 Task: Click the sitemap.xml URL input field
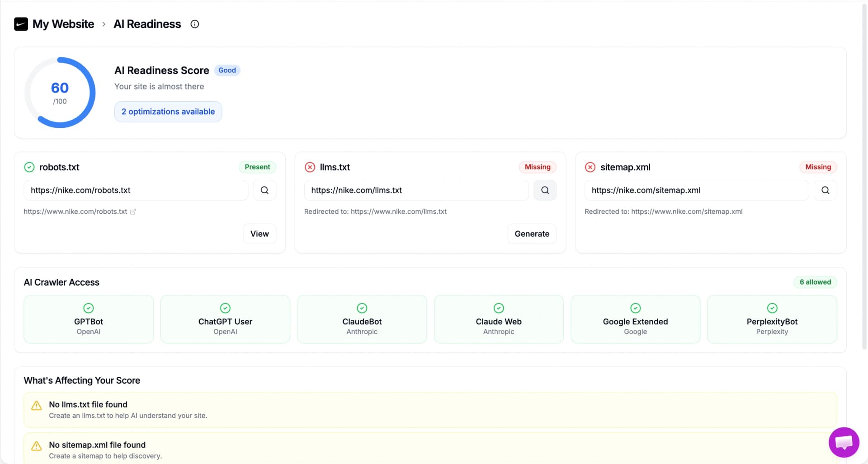(697, 190)
